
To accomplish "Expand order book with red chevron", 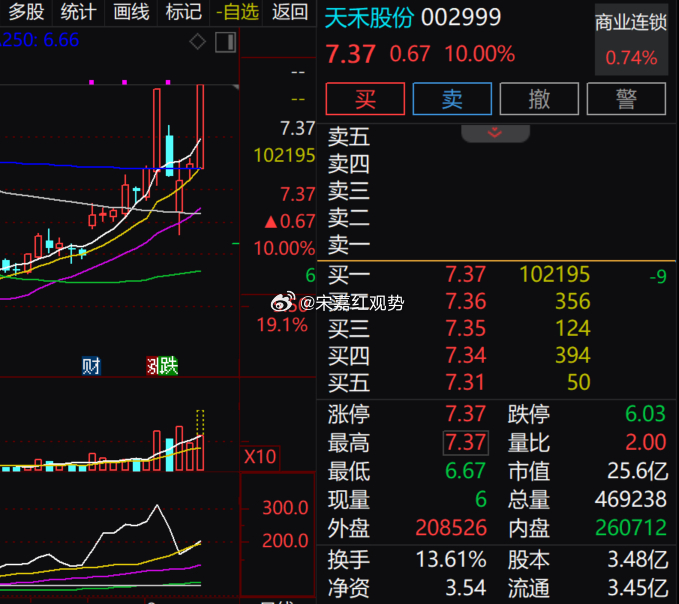I will (495, 133).
